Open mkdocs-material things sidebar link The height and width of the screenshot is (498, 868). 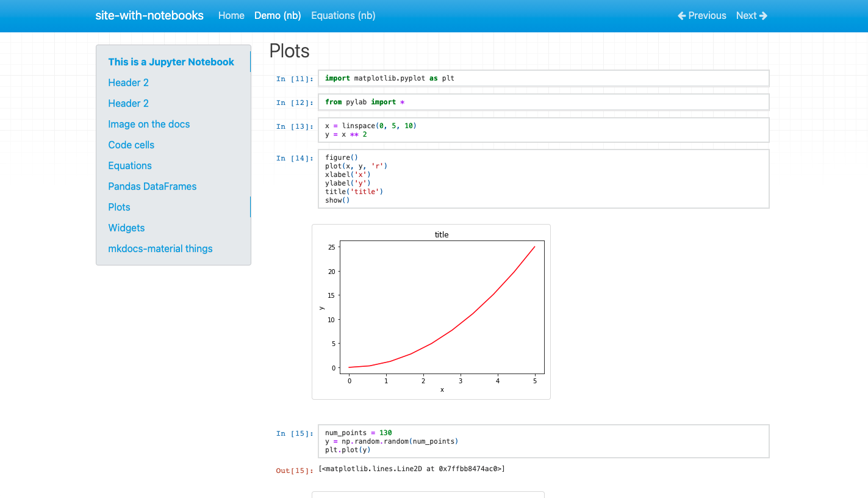(160, 249)
